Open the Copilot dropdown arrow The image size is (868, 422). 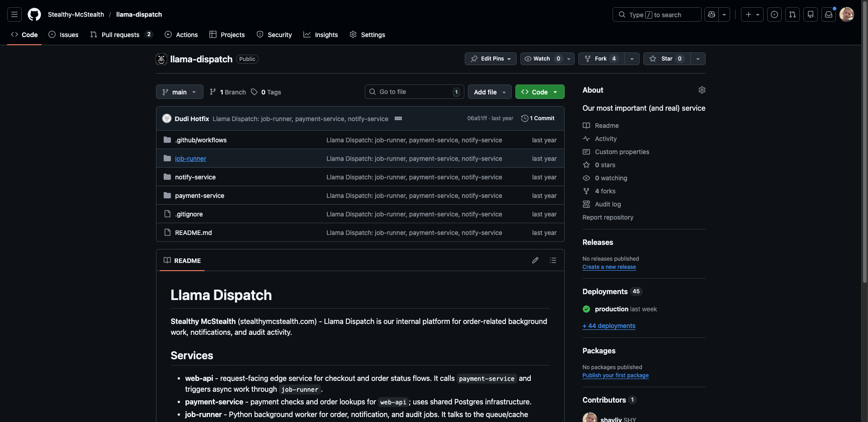click(x=724, y=14)
